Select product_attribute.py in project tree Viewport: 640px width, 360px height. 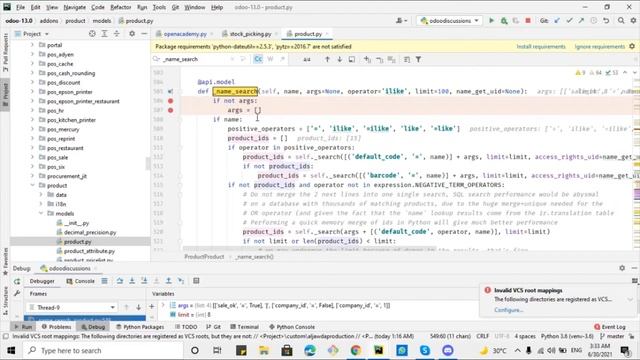pyautogui.click(x=89, y=251)
